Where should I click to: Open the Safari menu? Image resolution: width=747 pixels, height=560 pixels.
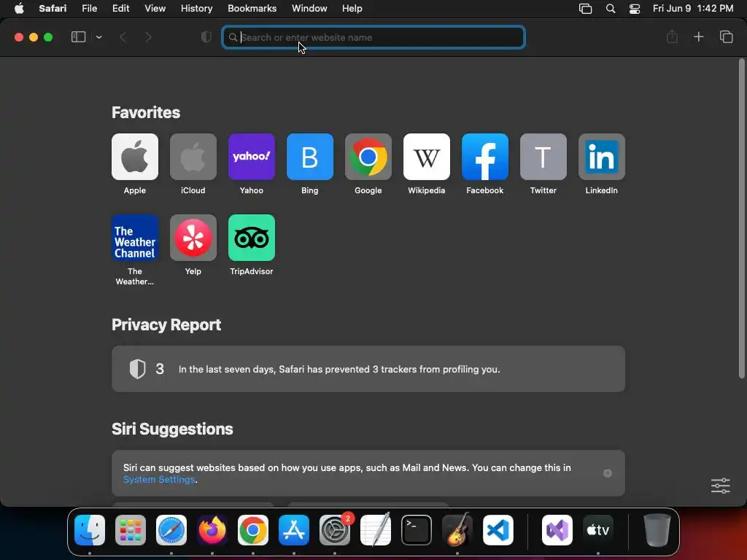pyautogui.click(x=53, y=9)
